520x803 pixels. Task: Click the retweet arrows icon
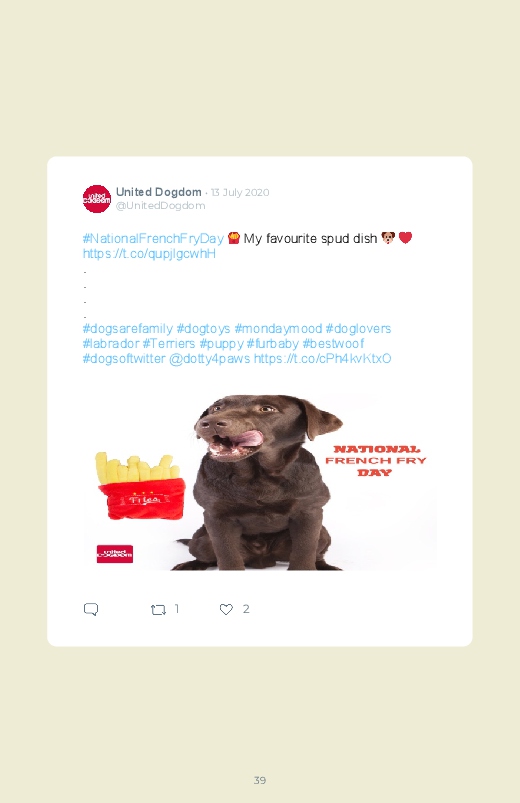[158, 609]
